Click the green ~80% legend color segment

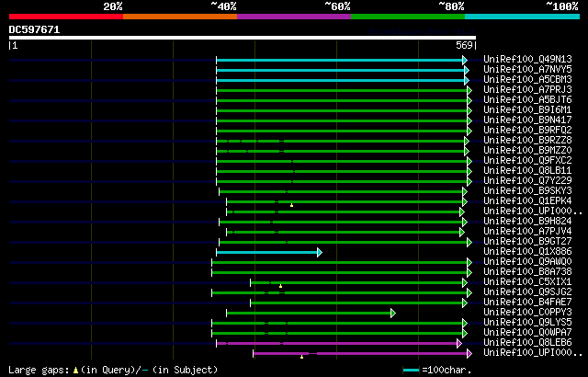408,17
